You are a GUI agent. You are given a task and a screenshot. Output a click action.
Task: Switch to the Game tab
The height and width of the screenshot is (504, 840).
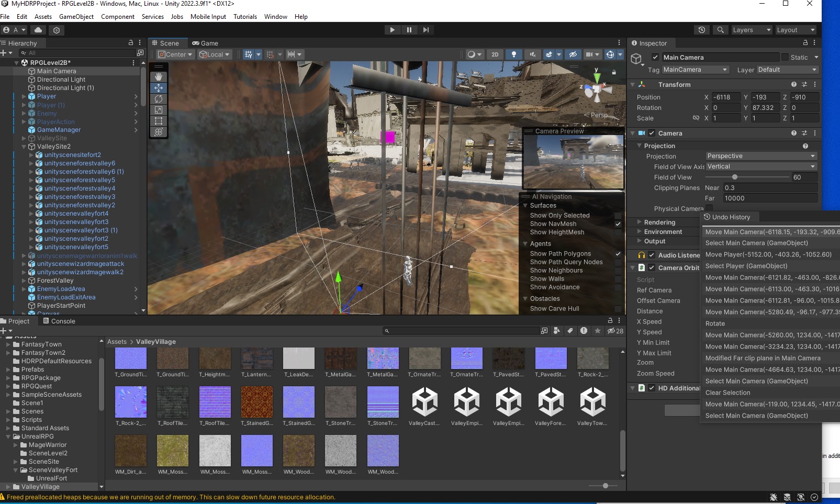coord(205,43)
